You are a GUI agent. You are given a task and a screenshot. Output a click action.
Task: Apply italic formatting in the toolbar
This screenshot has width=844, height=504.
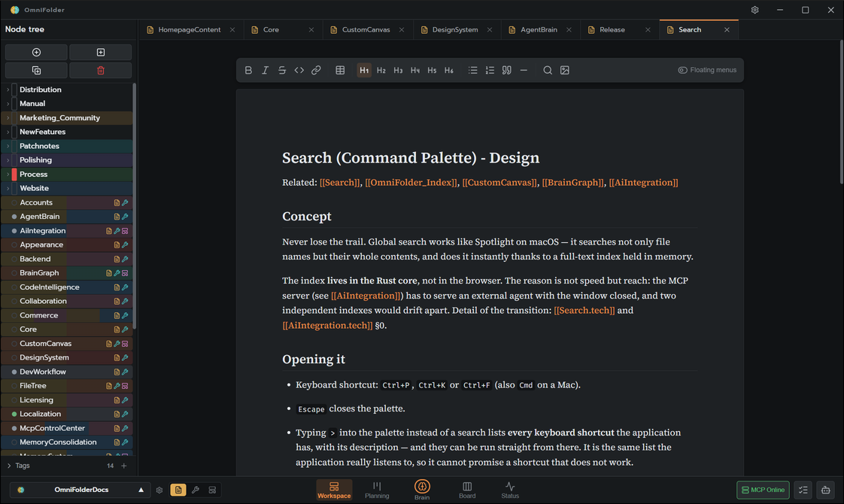265,70
